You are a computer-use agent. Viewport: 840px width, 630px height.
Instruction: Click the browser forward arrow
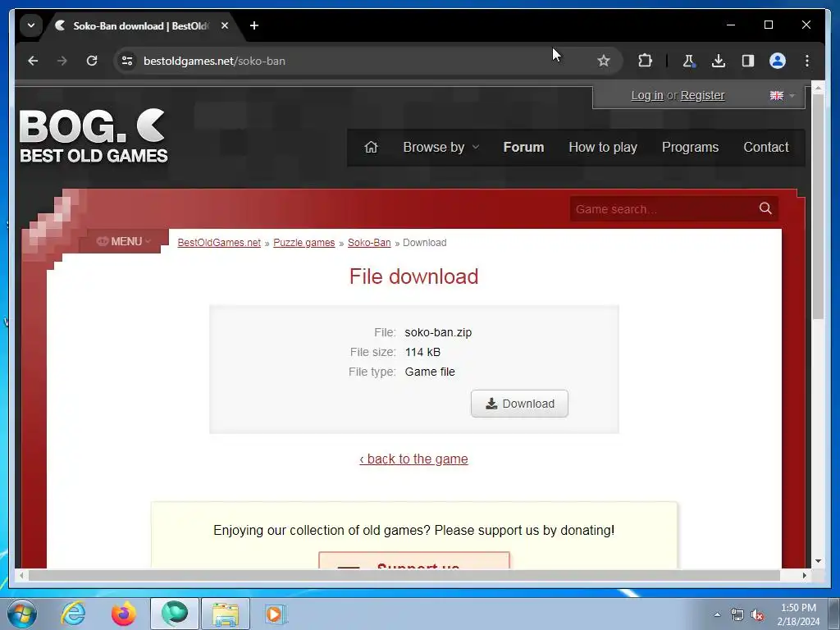coord(62,61)
